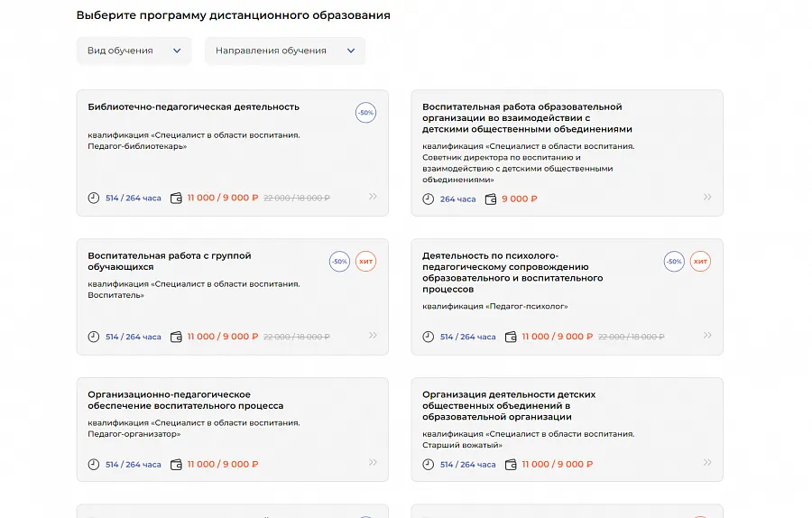This screenshot has height=518, width=812.
Task: Click -50% badge on Деятельность по психолого-педагогическому card
Action: pos(674,262)
